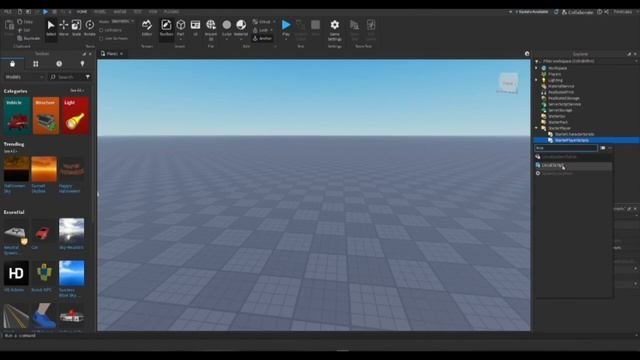Open Toolbox Inventory tab (grid icon)
Screen dimensions: 640x360
tap(36, 64)
